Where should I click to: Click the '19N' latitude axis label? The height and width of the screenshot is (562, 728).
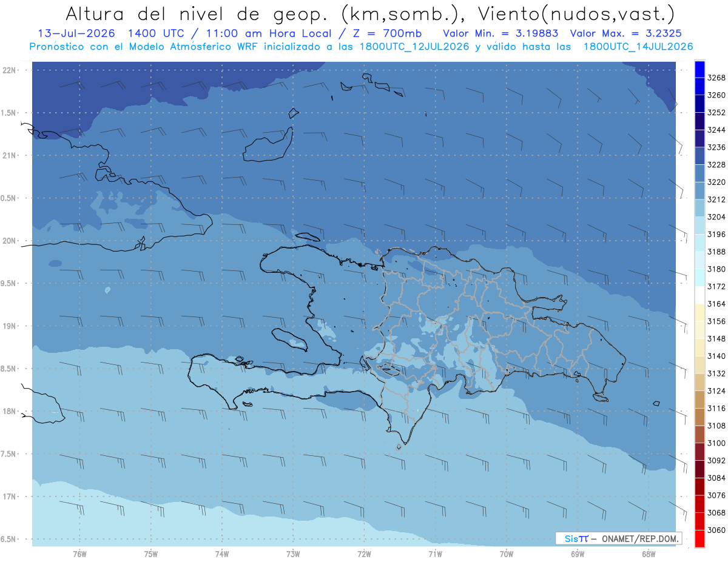click(8, 326)
